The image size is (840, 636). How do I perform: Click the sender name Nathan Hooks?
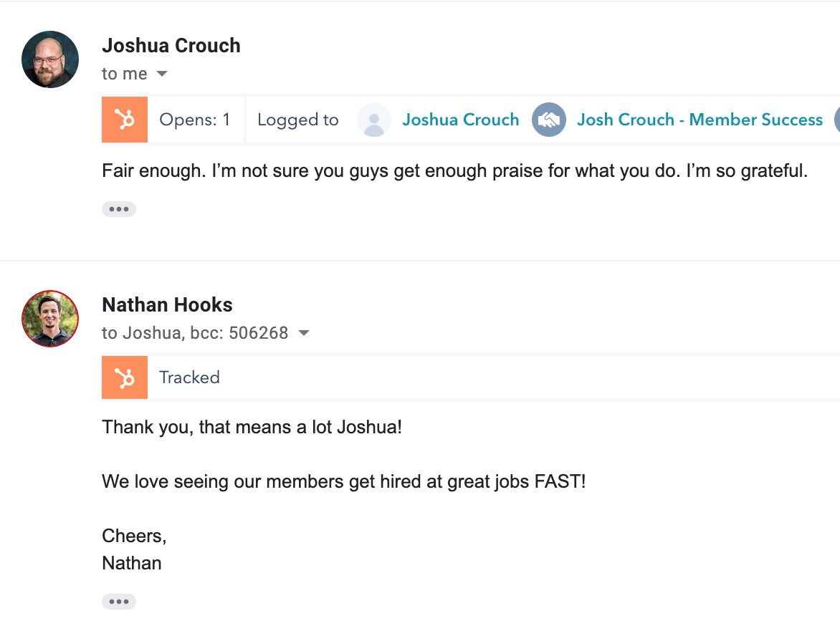tap(167, 304)
